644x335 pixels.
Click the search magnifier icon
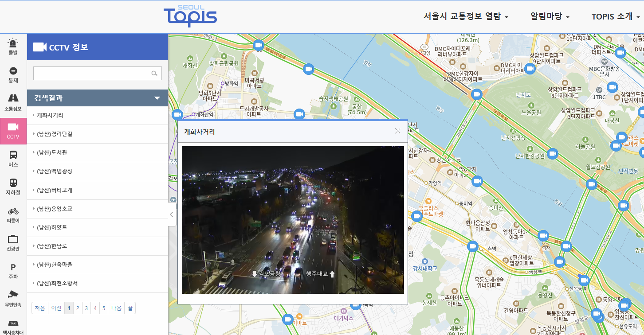tap(154, 73)
